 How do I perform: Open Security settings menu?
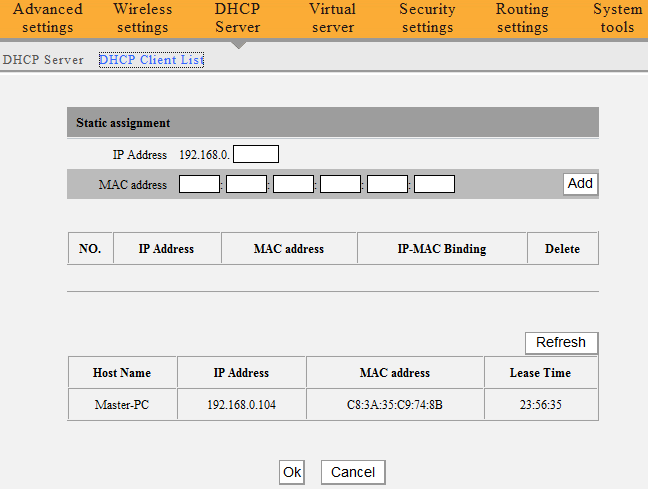(427, 18)
